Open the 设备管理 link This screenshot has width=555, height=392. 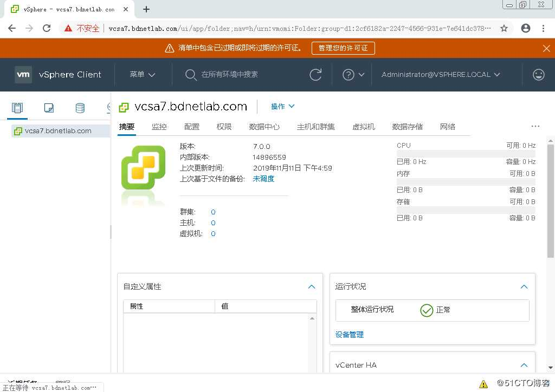[x=350, y=335]
